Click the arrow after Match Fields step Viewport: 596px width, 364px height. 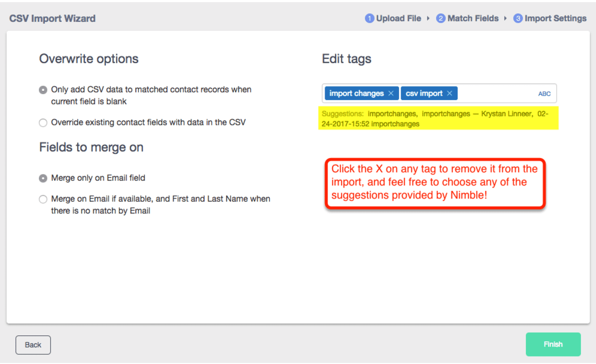coord(506,19)
